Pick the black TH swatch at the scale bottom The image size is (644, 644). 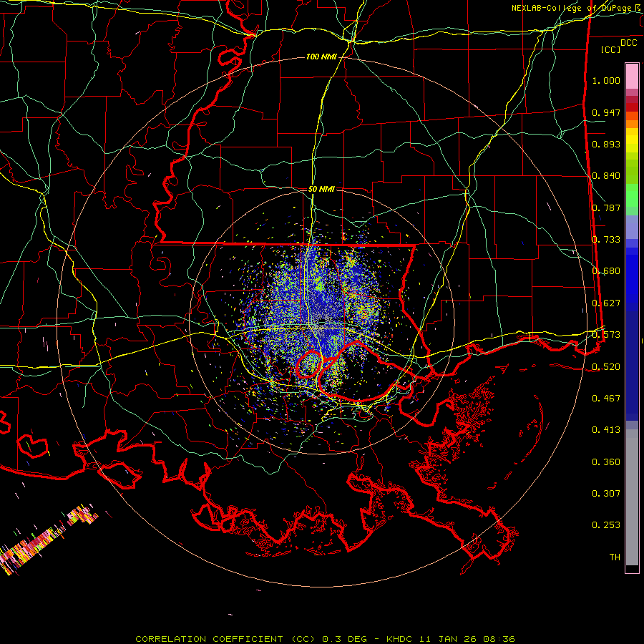click(x=632, y=568)
